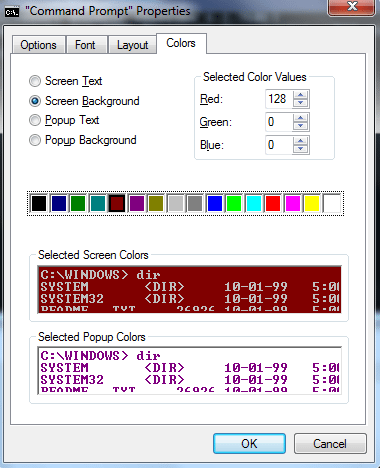Click the Cancel button
This screenshot has width=380, height=468.
pos(330,444)
